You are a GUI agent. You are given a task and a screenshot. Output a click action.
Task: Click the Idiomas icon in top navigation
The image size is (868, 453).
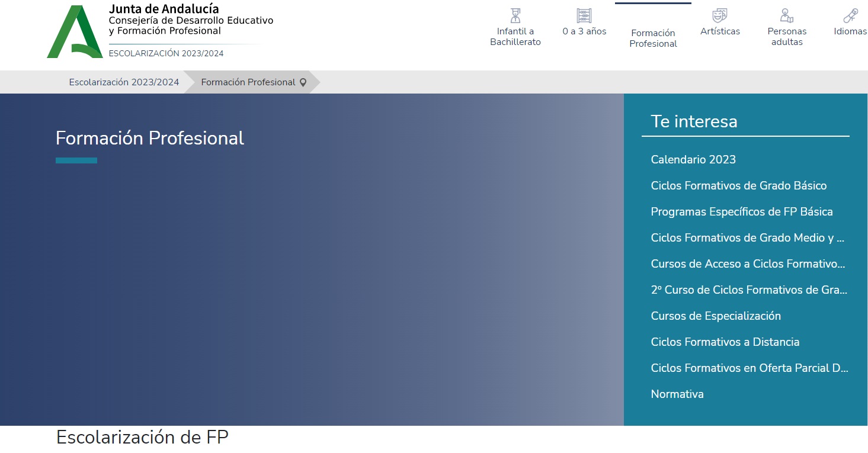[x=851, y=15]
